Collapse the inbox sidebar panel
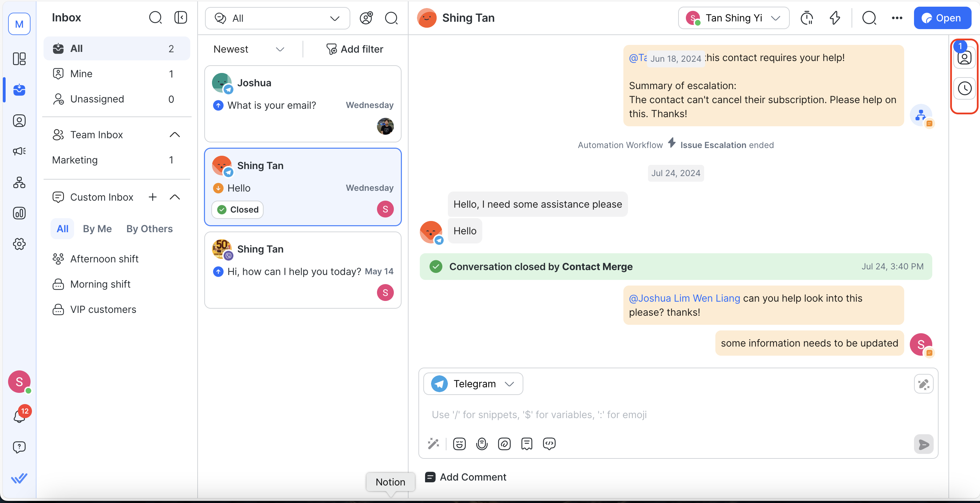The width and height of the screenshot is (980, 503). pyautogui.click(x=181, y=18)
